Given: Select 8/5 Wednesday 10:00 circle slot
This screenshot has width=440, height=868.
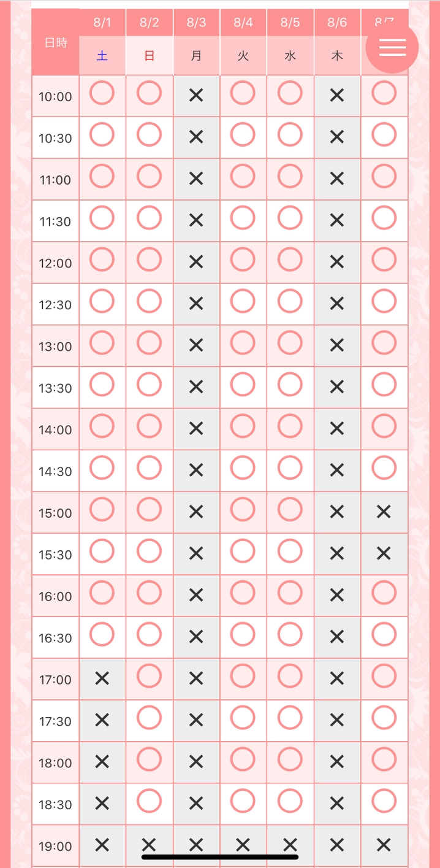Looking at the screenshot, I should click(290, 93).
